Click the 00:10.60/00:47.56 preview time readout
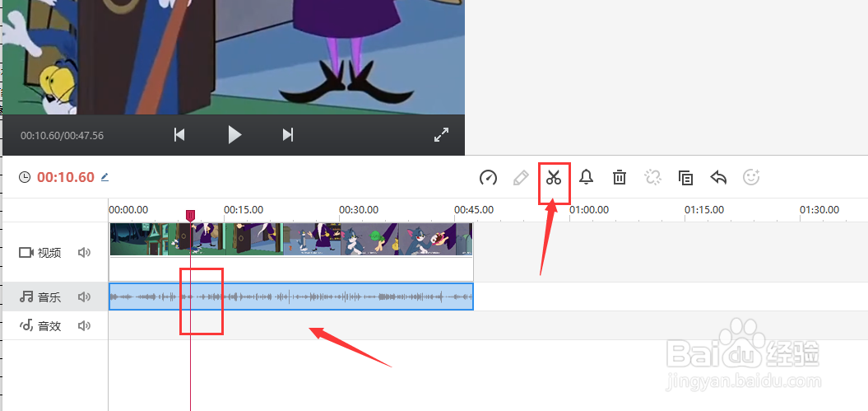 [x=62, y=135]
